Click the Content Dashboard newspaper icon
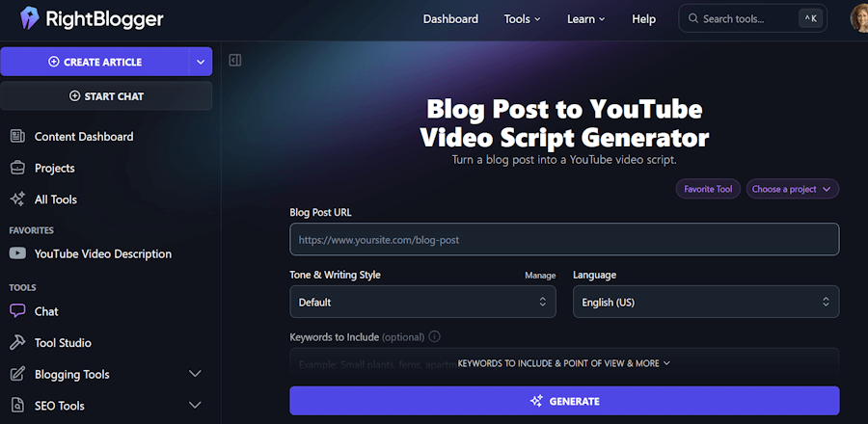 (x=17, y=136)
